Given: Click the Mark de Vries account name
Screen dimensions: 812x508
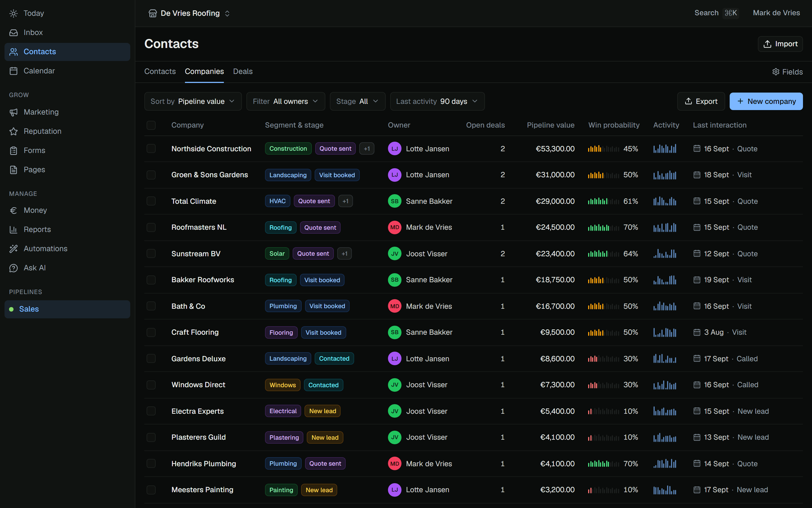Looking at the screenshot, I should (x=776, y=13).
